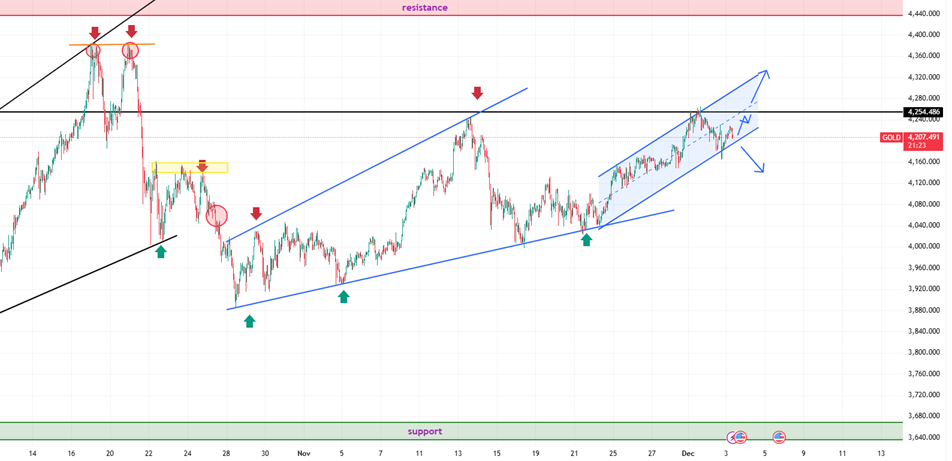Viewport: 952px width, 461px height.
Task: Click the purple lightning event icon
Action: pyautogui.click(x=732, y=438)
